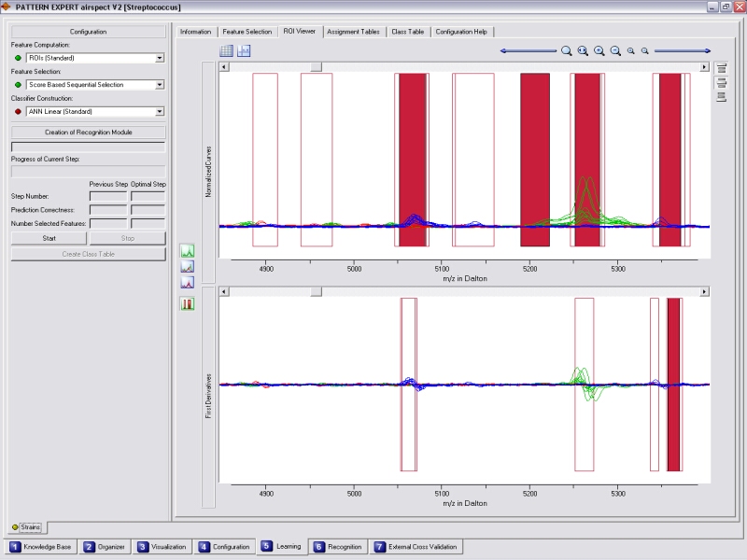747x560 pixels.
Task: Expand the Score Based Sequential Selection dropdown
Action: [x=160, y=85]
